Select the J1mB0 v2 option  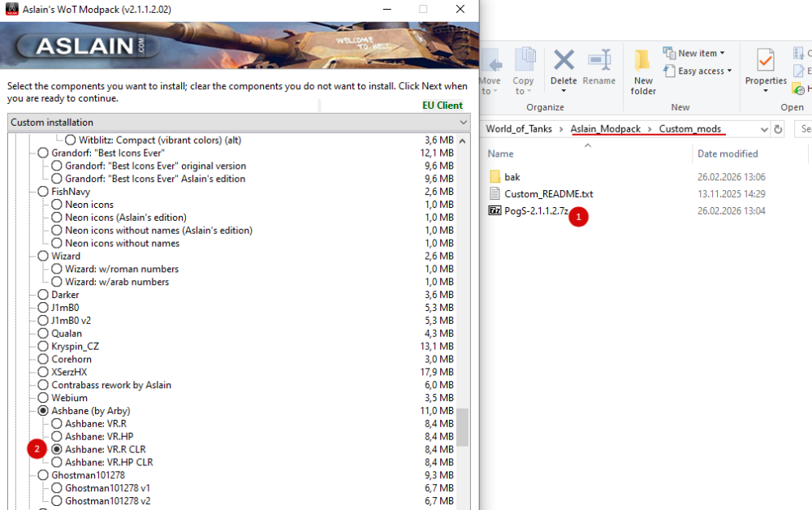pyautogui.click(x=43, y=321)
